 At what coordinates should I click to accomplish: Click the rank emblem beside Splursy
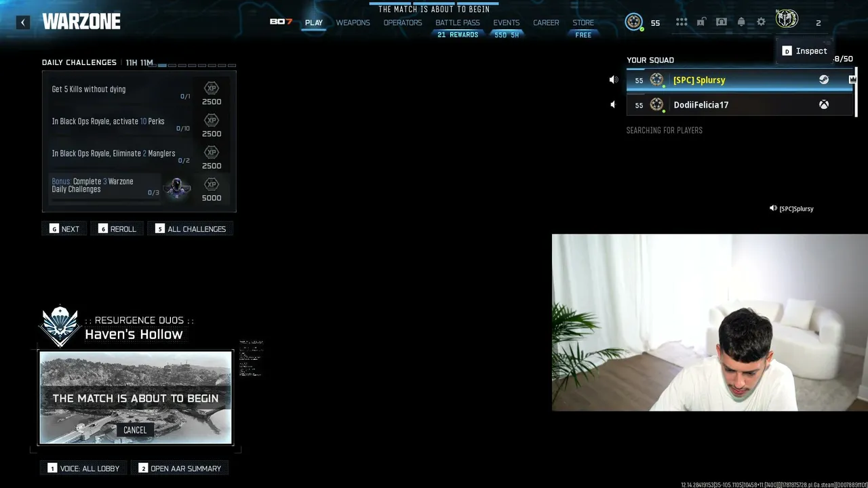point(656,80)
